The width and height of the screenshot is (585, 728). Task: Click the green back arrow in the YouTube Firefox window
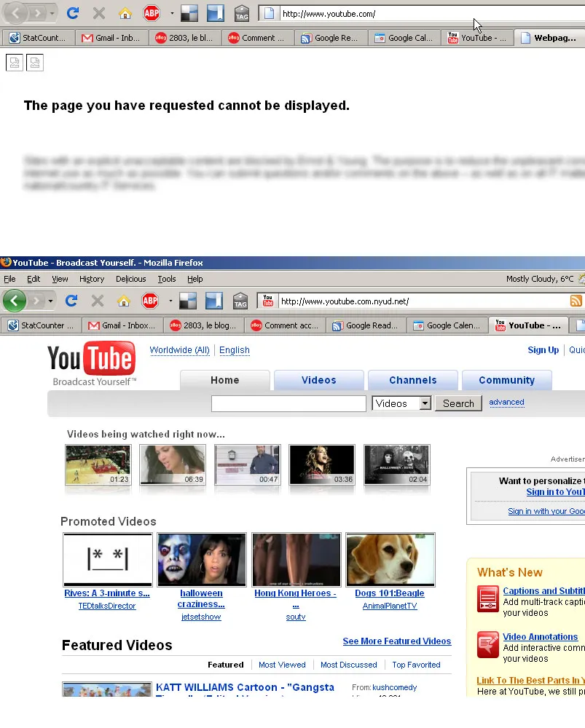[x=15, y=301]
